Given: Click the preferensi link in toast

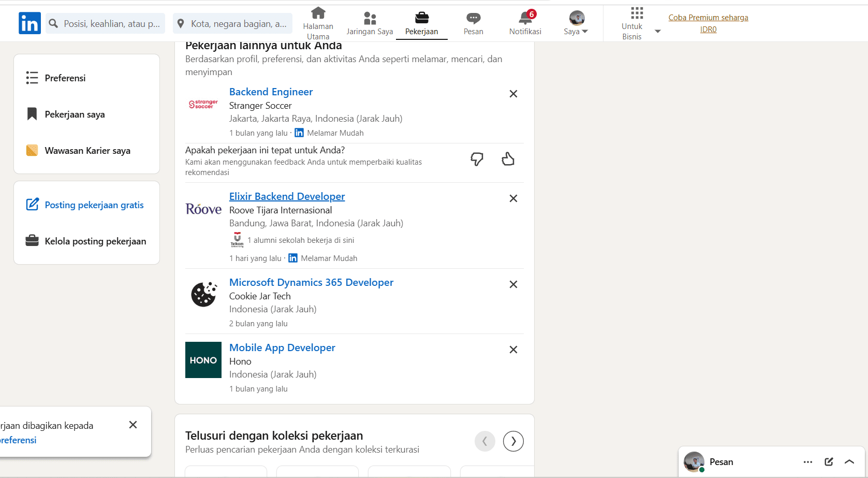Looking at the screenshot, I should [x=18, y=440].
